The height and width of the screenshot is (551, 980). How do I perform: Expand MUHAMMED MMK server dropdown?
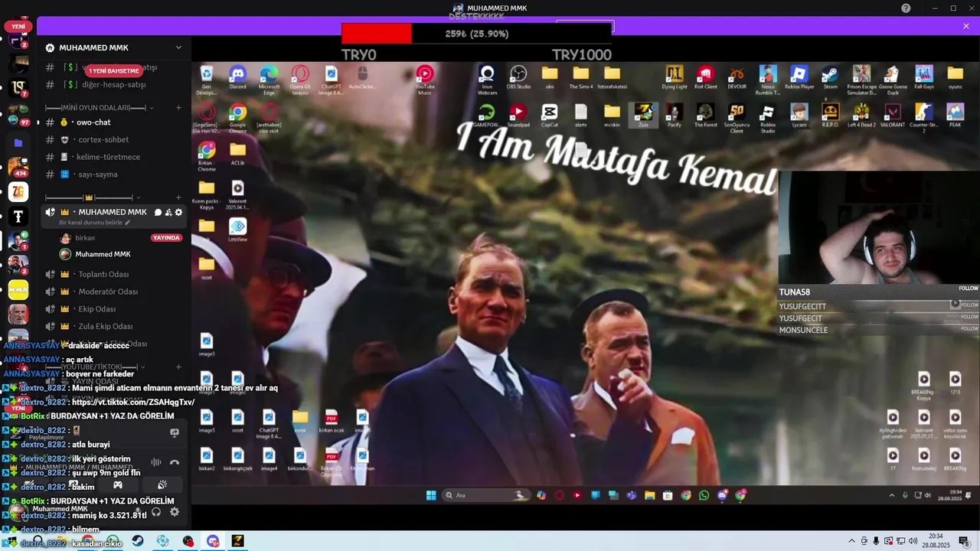click(178, 47)
